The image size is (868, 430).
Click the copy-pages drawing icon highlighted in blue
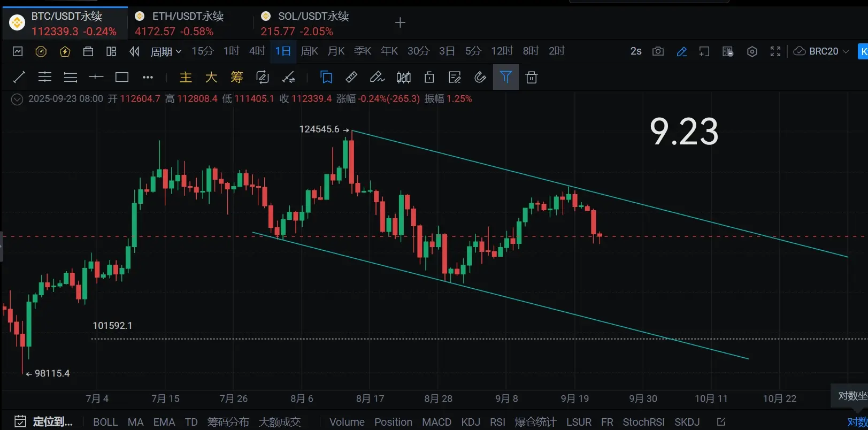(326, 78)
